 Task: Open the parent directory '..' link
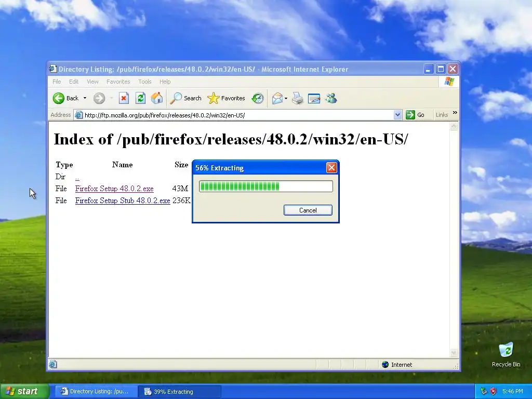77,177
